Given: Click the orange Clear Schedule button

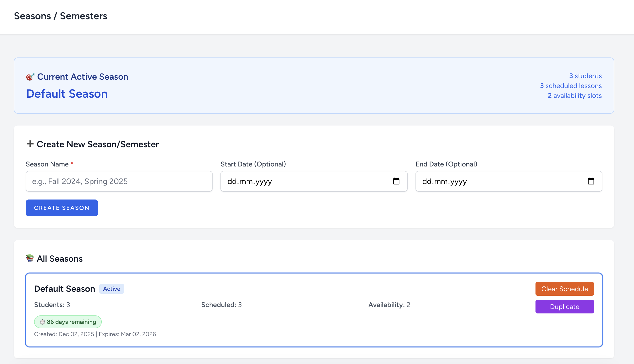Looking at the screenshot, I should tap(564, 289).
